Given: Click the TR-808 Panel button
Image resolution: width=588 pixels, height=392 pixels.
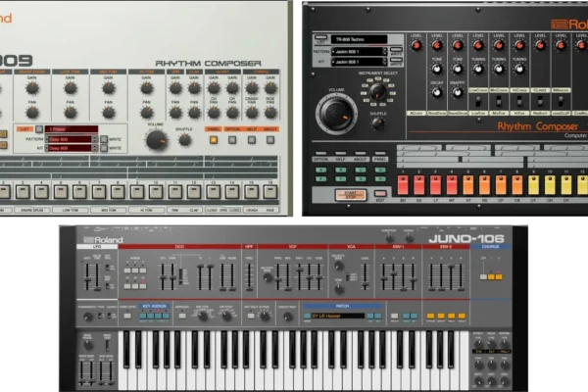Looking at the screenshot, I should tap(380, 154).
